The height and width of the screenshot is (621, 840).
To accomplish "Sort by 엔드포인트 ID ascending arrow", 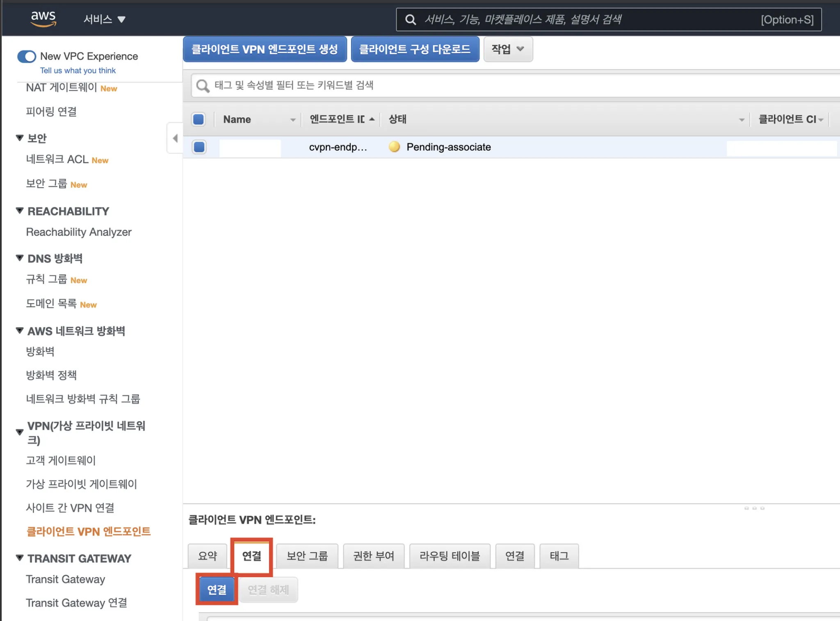I will 372,119.
